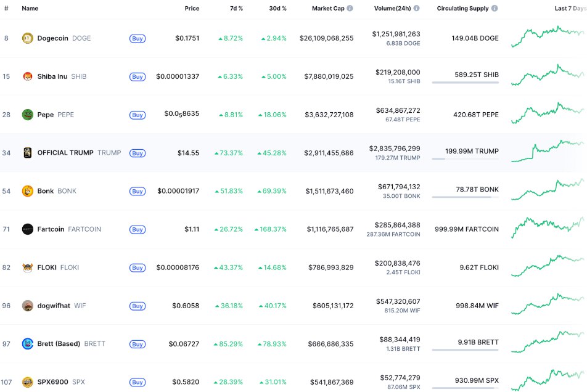Click the TRUMP circulating supply progress bar
This screenshot has width=587, height=392.
(465, 159)
